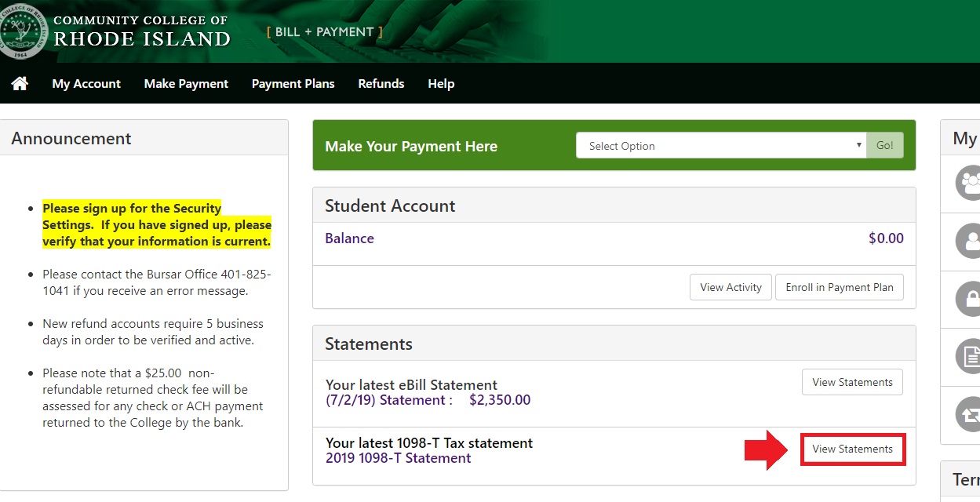Open the Make Payment menu

coord(186,83)
